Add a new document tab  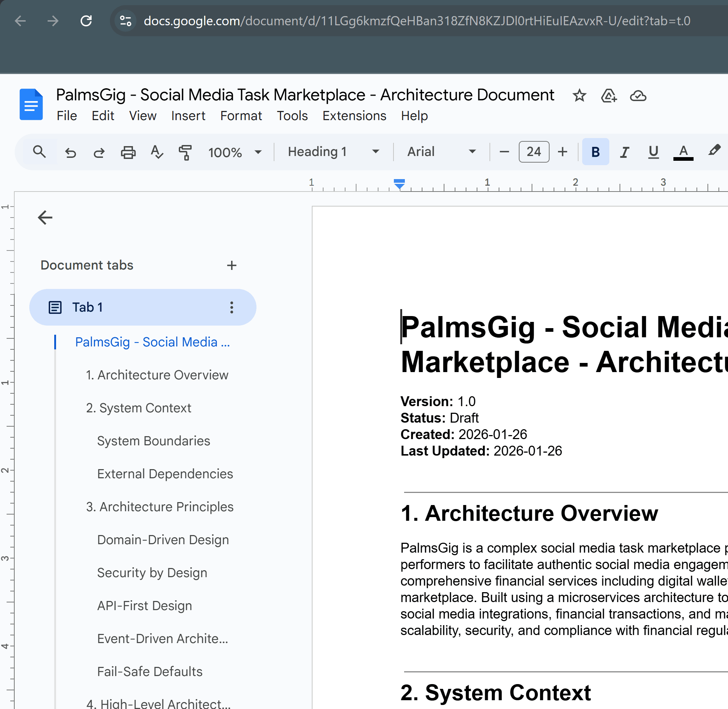coord(231,265)
